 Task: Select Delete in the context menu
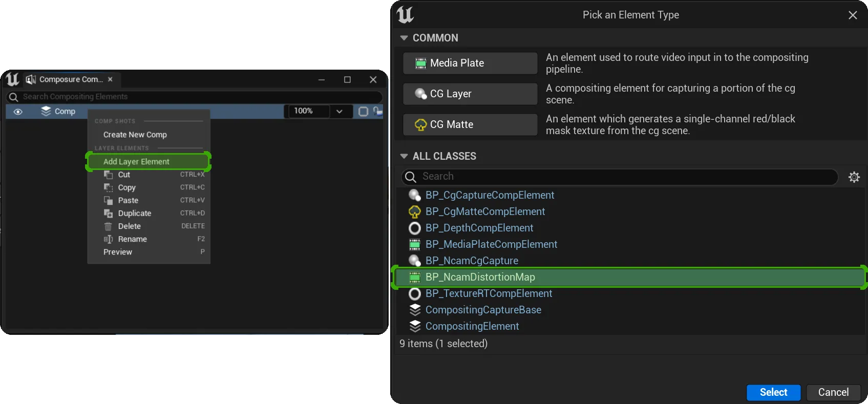[x=149, y=226]
